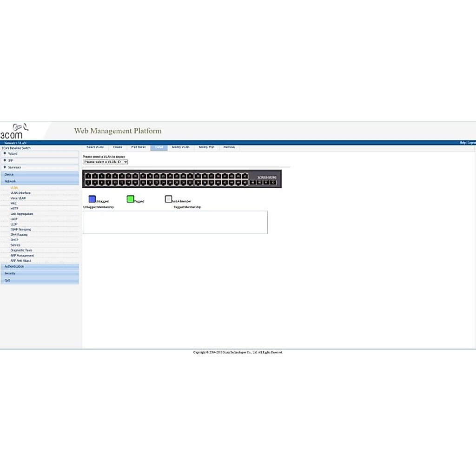Open the Modify VLAN tab
The height and width of the screenshot is (476, 476).
pos(181,147)
